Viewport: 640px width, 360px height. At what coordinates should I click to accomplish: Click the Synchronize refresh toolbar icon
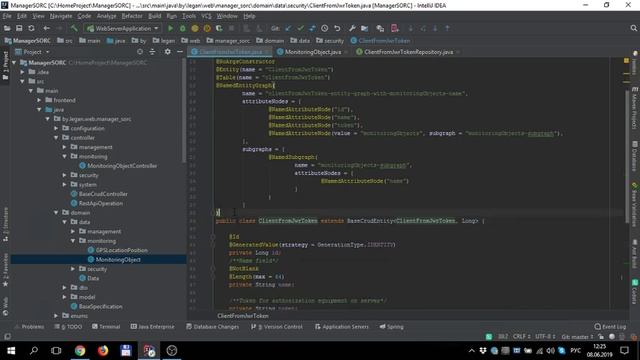point(31,28)
